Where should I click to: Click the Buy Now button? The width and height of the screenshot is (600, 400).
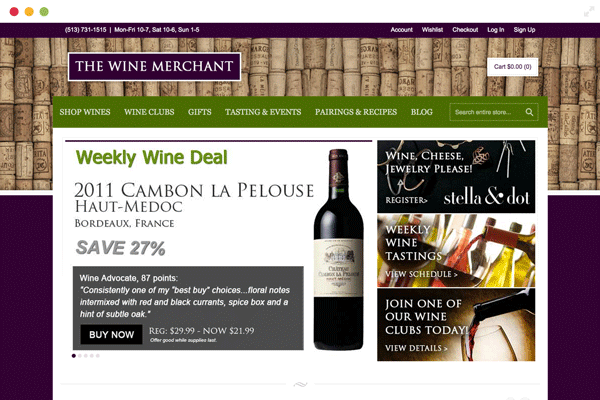[x=111, y=335]
